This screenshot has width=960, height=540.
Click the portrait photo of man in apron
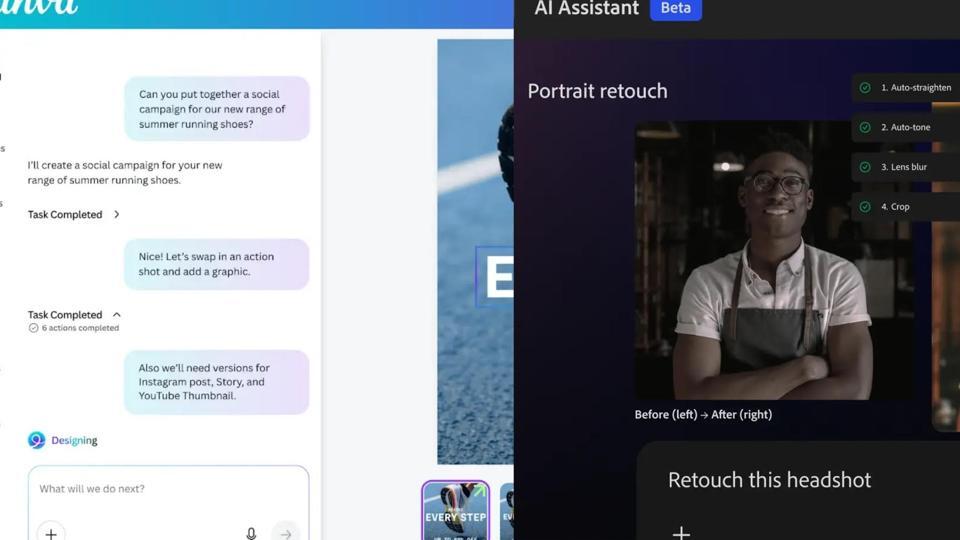tap(774, 260)
